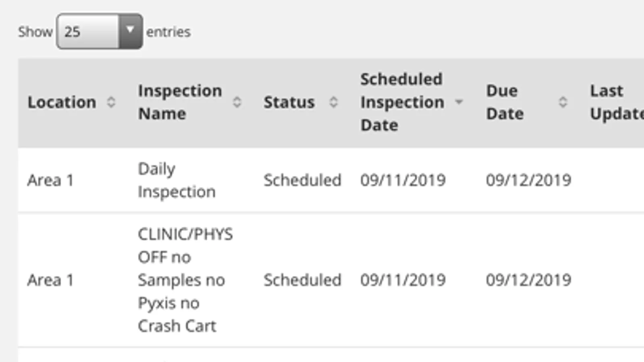Image resolution: width=644 pixels, height=362 pixels.
Task: Click the Due Date column header
Action: tap(505, 102)
